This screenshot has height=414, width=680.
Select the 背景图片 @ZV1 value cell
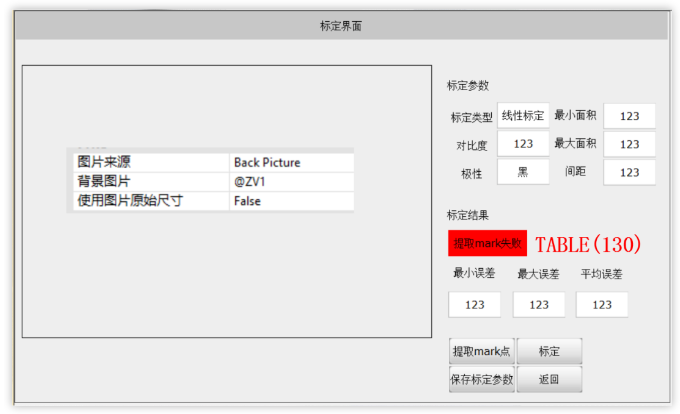coord(291,182)
